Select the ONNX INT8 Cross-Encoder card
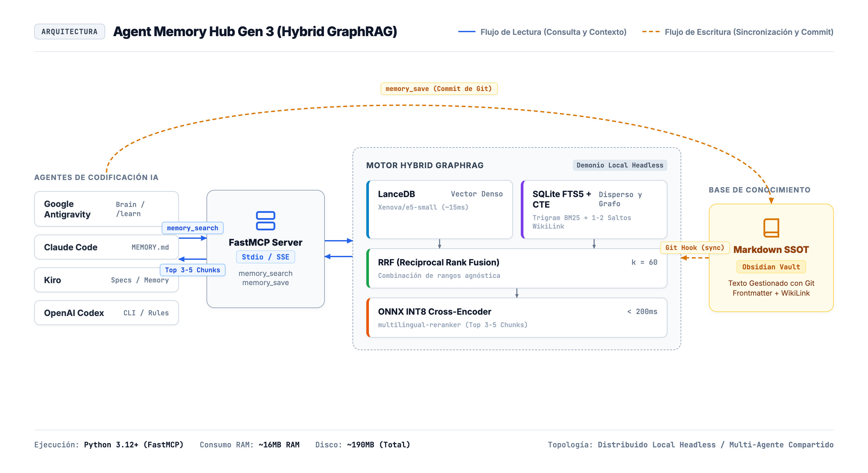This screenshot has height=473, width=868. click(x=517, y=317)
